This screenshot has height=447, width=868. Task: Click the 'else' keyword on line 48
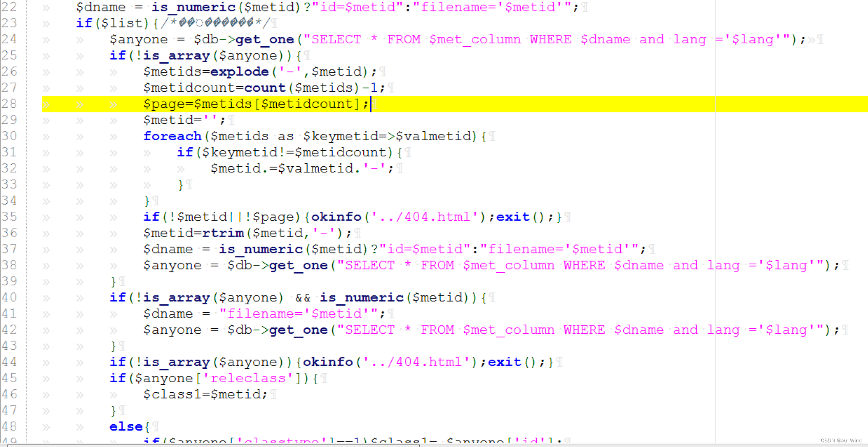click(x=126, y=426)
